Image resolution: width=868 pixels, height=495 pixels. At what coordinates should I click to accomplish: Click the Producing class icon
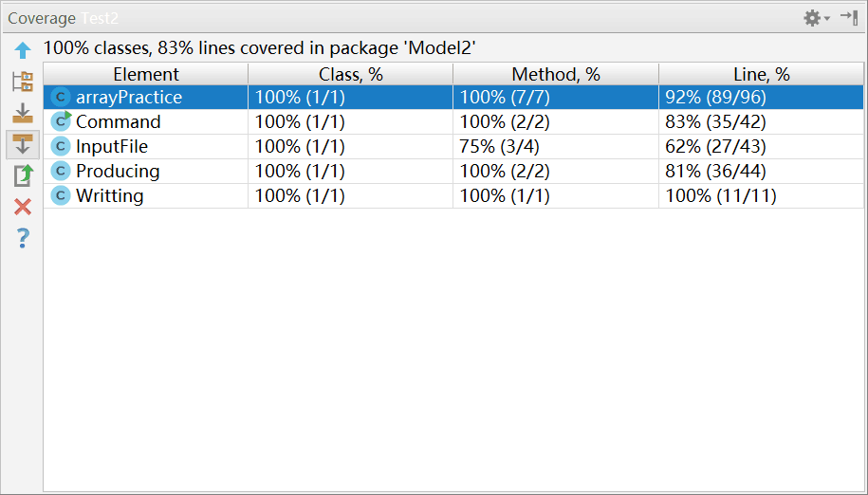coord(61,171)
